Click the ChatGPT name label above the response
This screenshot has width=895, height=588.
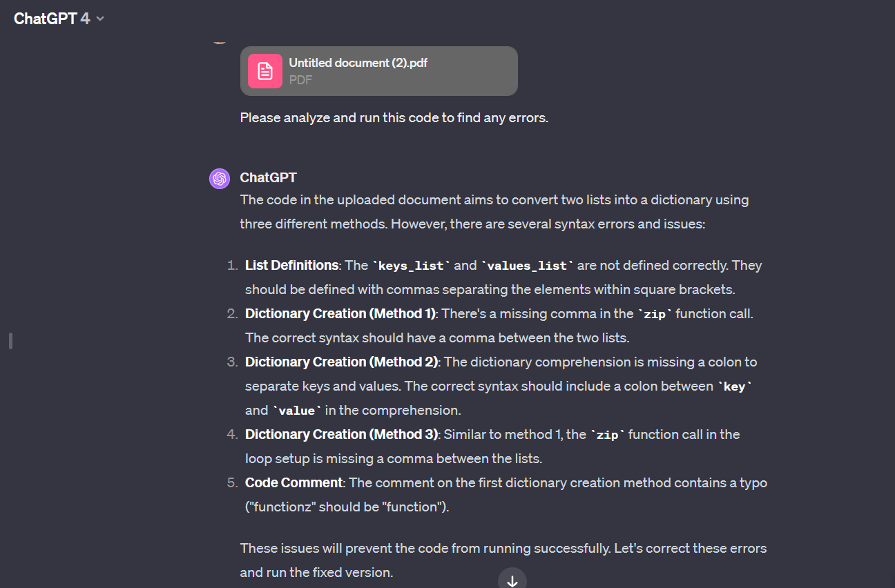pyautogui.click(x=268, y=177)
